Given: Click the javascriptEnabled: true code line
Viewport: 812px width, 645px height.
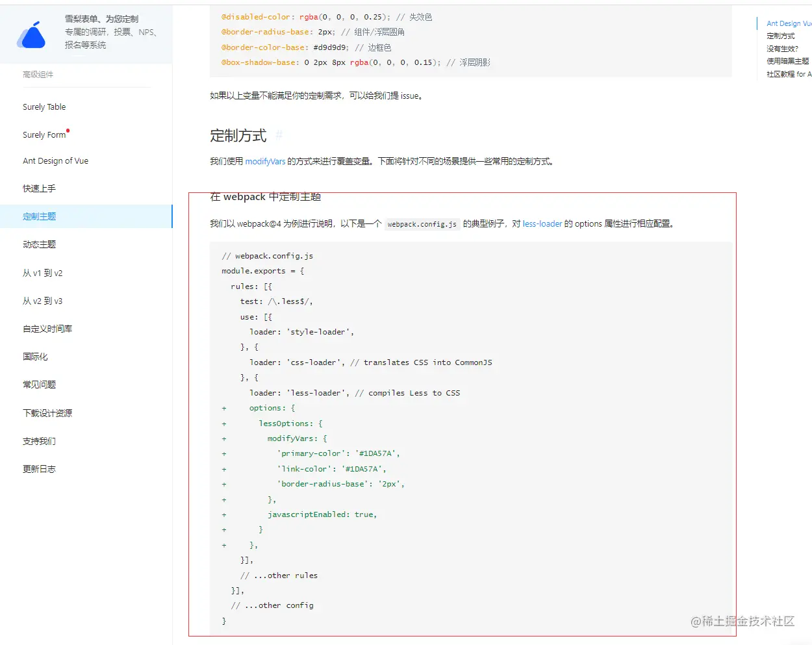Looking at the screenshot, I should tap(322, 514).
